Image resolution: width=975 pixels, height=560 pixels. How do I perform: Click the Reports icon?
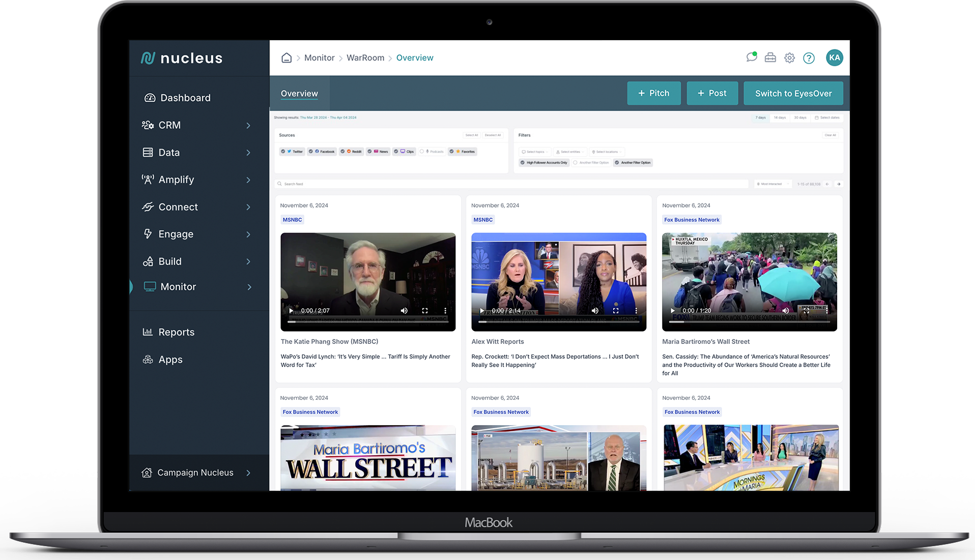click(x=148, y=331)
